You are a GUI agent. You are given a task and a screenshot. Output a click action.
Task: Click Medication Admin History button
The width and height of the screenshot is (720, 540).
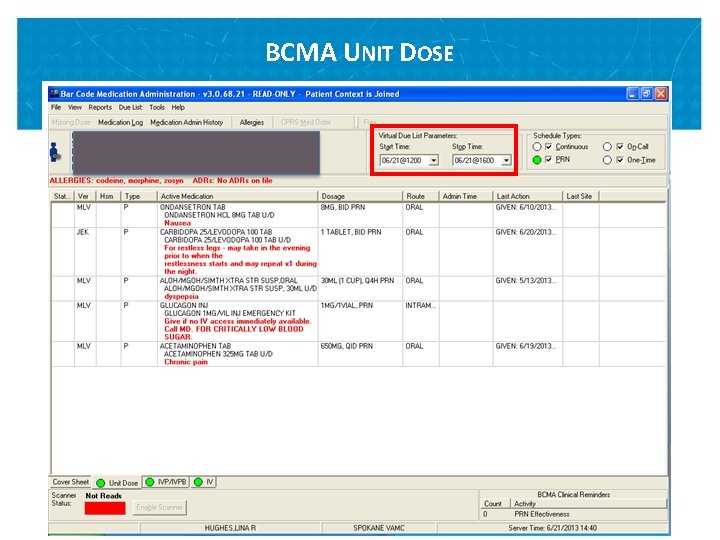pyautogui.click(x=186, y=122)
